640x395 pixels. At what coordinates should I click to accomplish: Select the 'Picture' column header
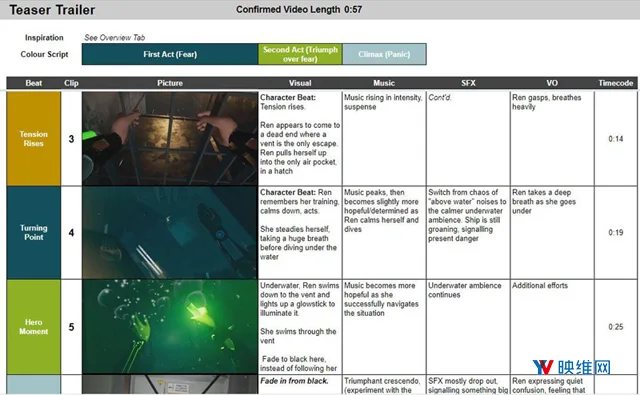pyautogui.click(x=170, y=83)
